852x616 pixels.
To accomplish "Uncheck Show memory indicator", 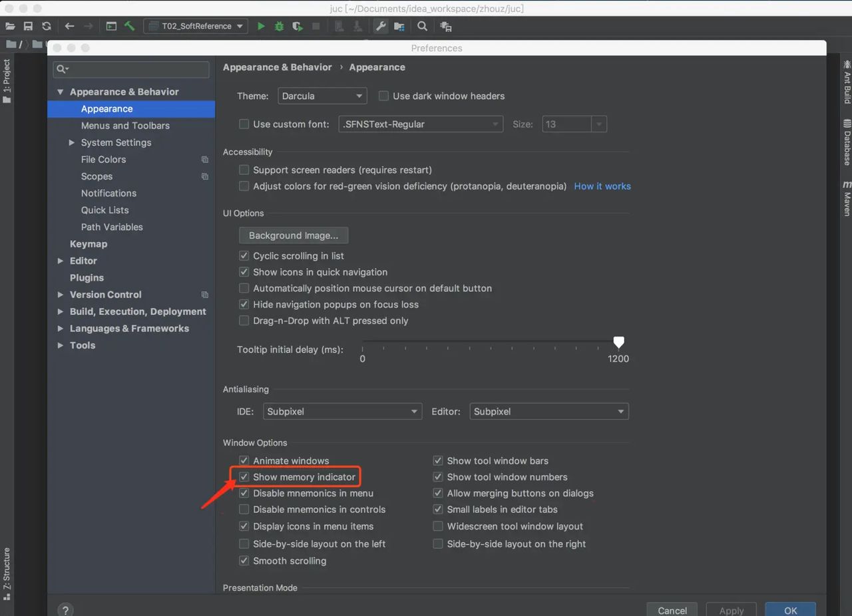I will click(x=244, y=477).
